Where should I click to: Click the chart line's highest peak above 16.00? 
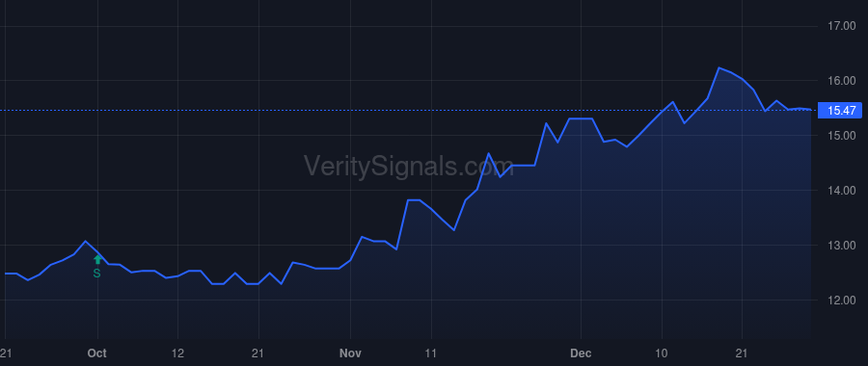click(719, 68)
